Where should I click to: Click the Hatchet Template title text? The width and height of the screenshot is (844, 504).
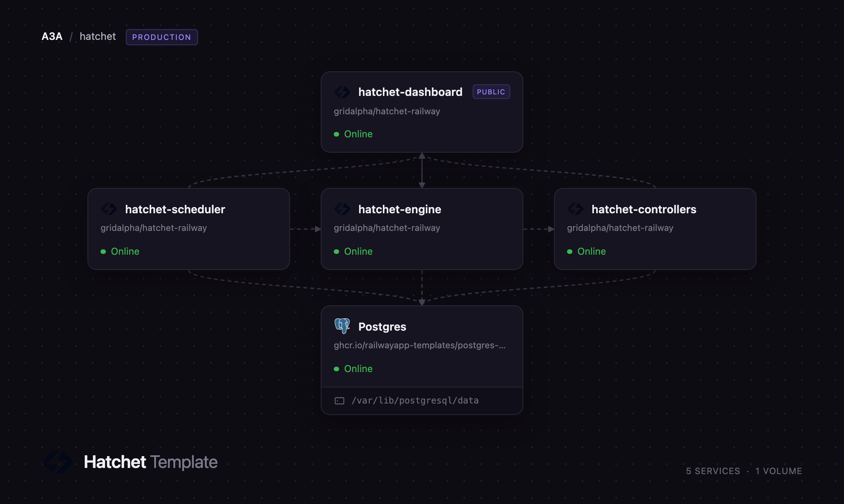(x=151, y=462)
